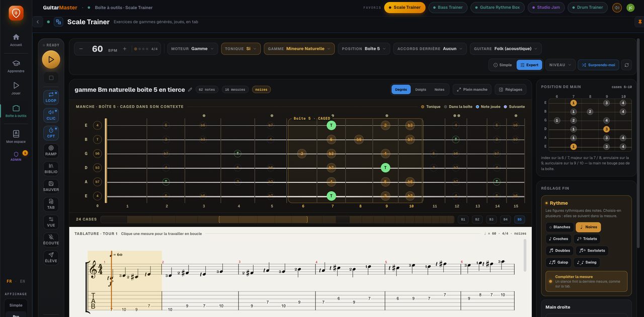The image size is (644, 317).
Task: Switch to Simple mode in toolbar
Action: [x=503, y=65]
